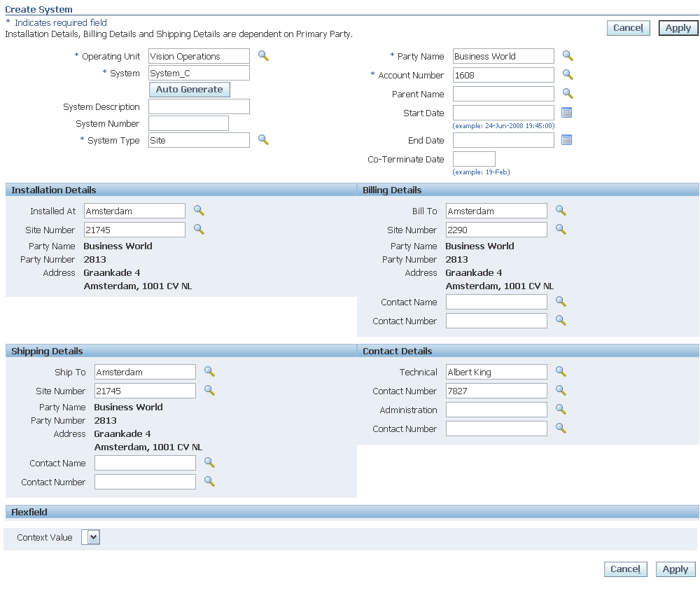The image size is (700, 591).
Task: Focus the Parent Name field
Action: (503, 94)
